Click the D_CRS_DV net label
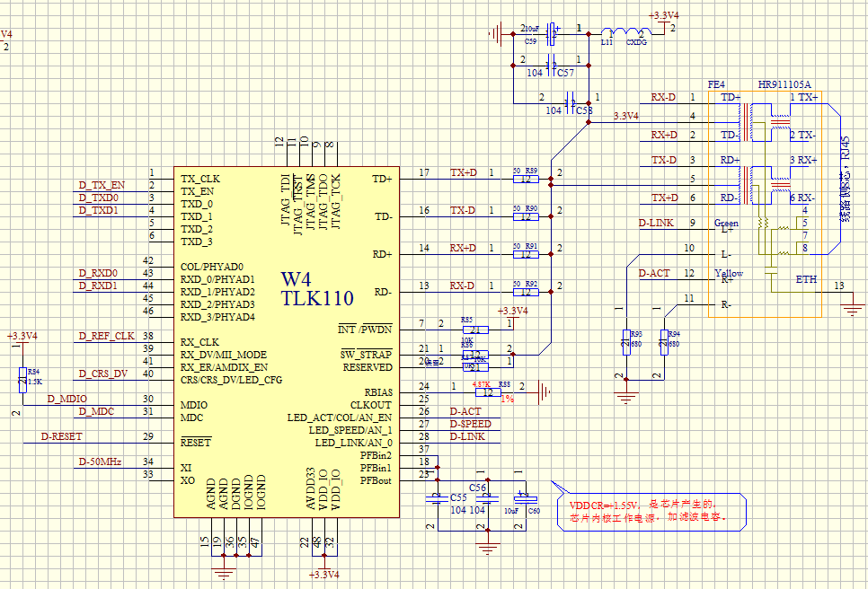The image size is (868, 589). (103, 374)
